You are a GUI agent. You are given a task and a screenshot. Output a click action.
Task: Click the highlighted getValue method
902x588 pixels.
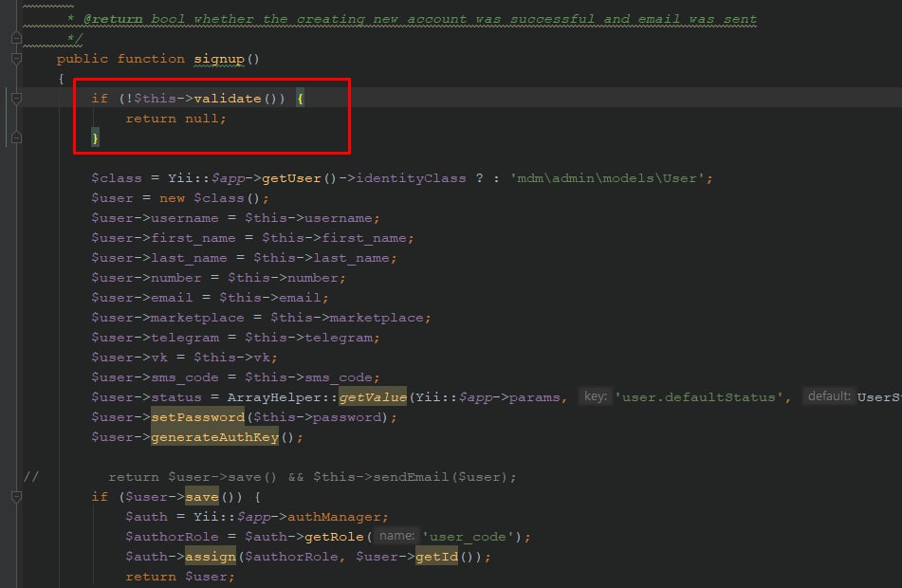click(x=373, y=397)
